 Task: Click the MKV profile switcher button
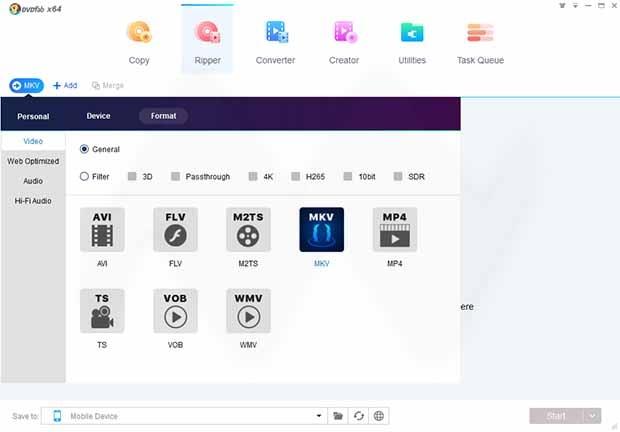click(26, 85)
